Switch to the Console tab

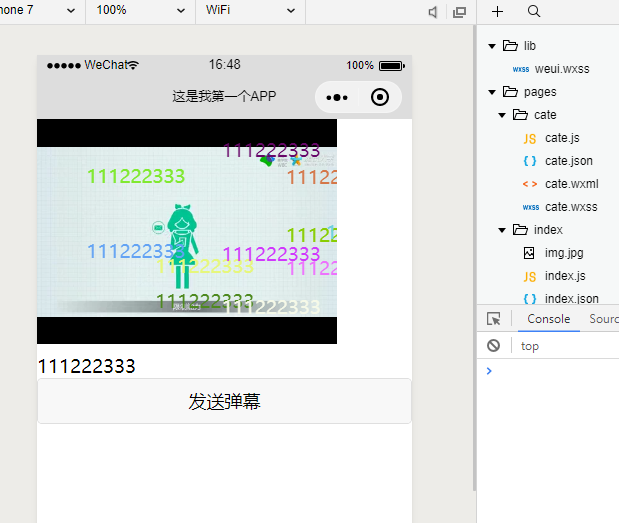coord(548,319)
